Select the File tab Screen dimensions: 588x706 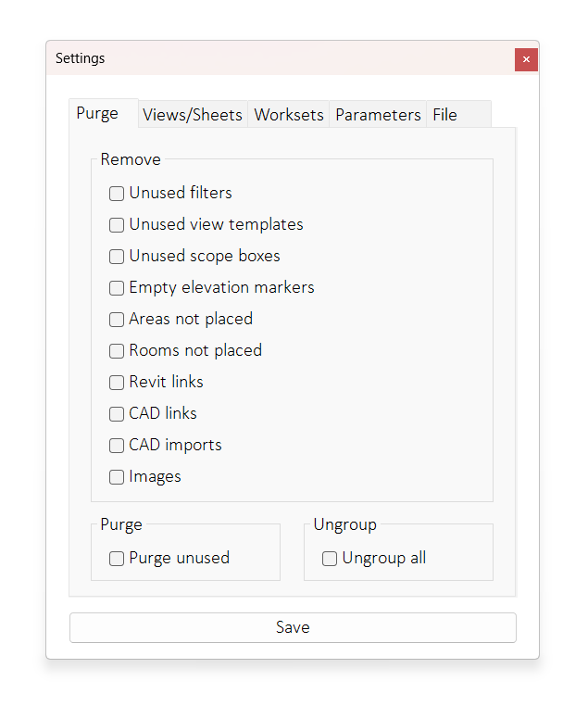click(445, 115)
